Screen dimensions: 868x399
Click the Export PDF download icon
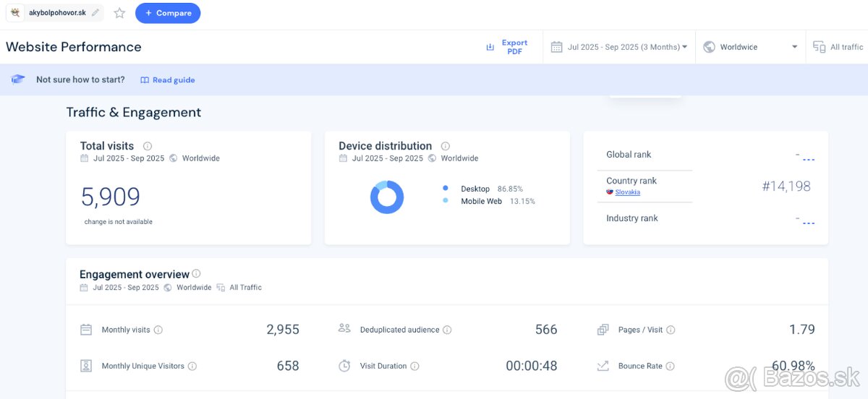pos(490,47)
